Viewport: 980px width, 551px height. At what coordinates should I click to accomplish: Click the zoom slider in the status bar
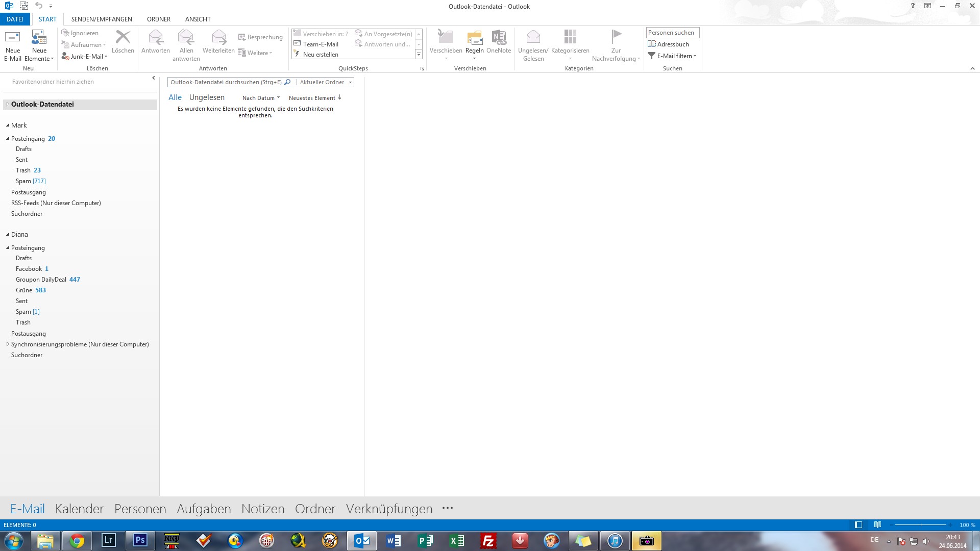[x=921, y=525]
